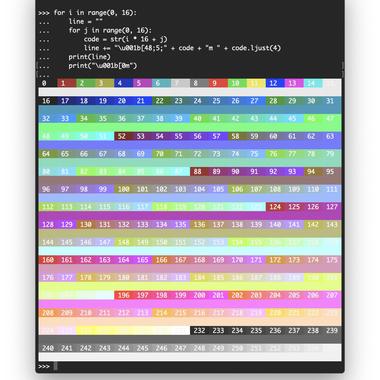Click the black color cell labeled 0

[48, 83]
